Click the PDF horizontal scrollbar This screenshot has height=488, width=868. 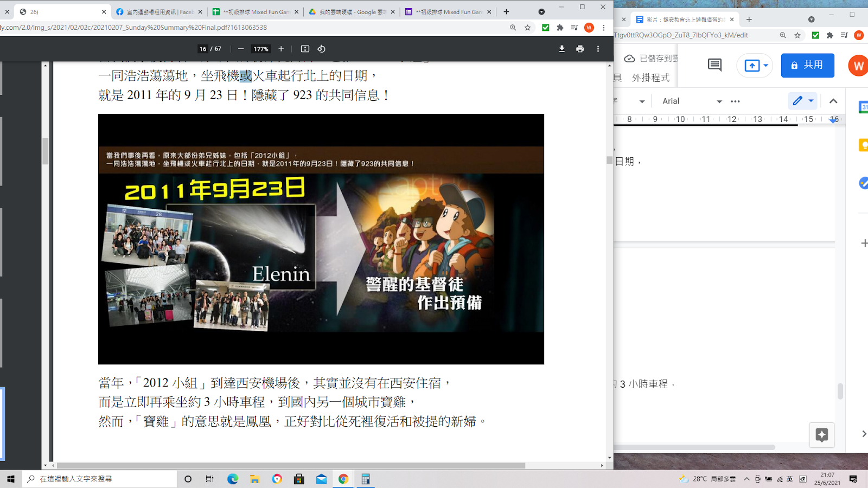[x=291, y=466]
